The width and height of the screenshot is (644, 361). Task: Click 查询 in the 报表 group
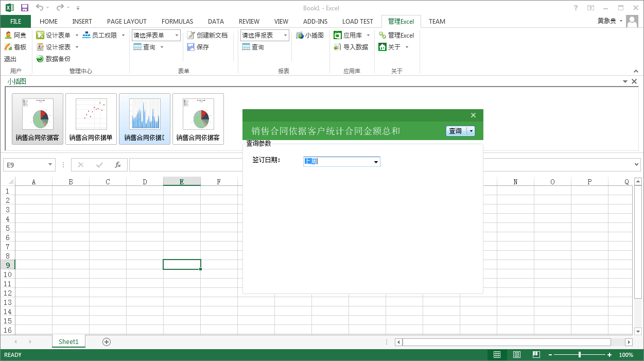coord(253,47)
